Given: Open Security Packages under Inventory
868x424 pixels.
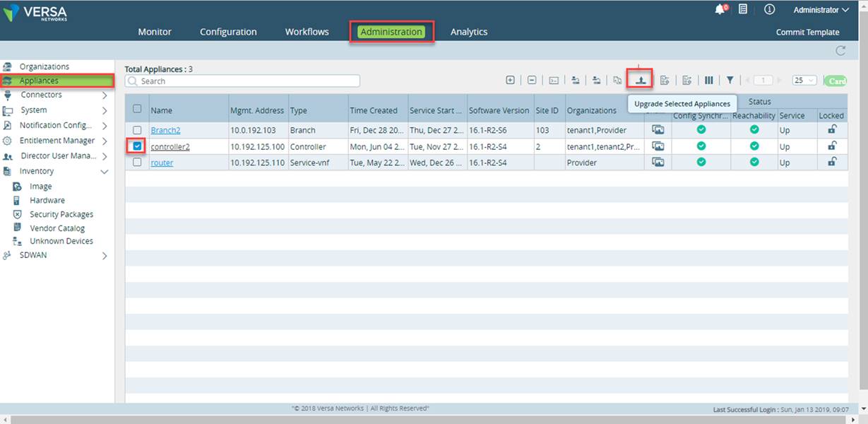Looking at the screenshot, I should click(x=61, y=214).
